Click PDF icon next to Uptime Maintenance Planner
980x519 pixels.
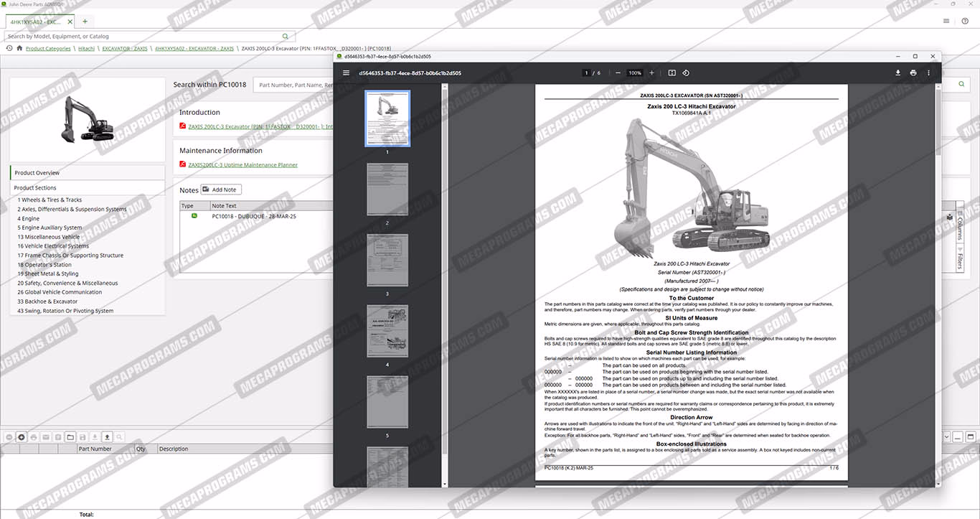[183, 164]
